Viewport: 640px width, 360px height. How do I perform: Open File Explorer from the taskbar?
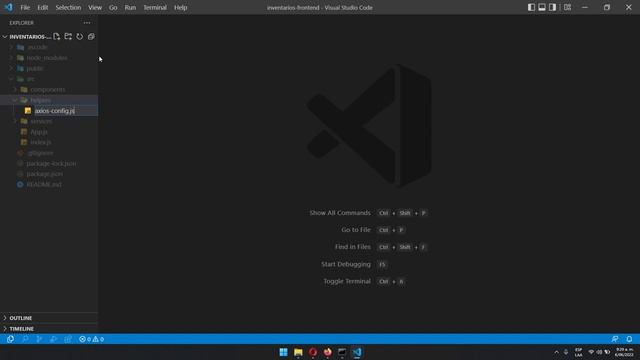[x=298, y=352]
